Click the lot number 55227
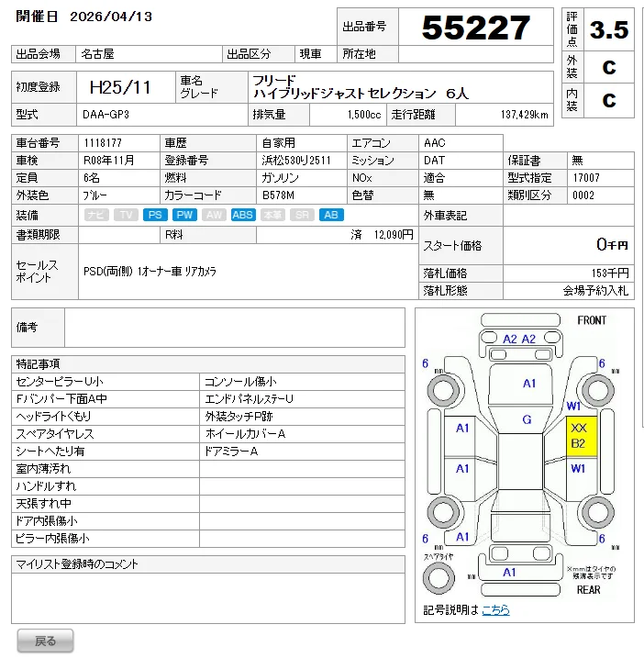Viewport: 644px width, 658px height. tap(476, 28)
